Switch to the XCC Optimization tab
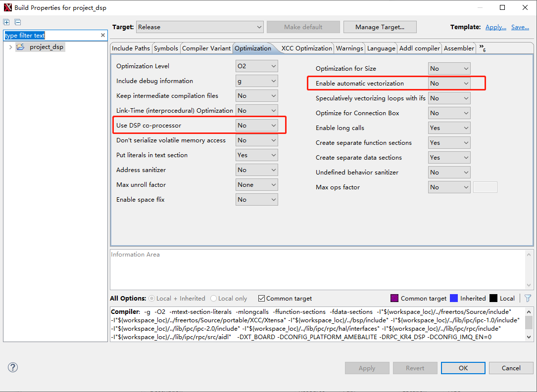537x392 pixels. coord(306,48)
